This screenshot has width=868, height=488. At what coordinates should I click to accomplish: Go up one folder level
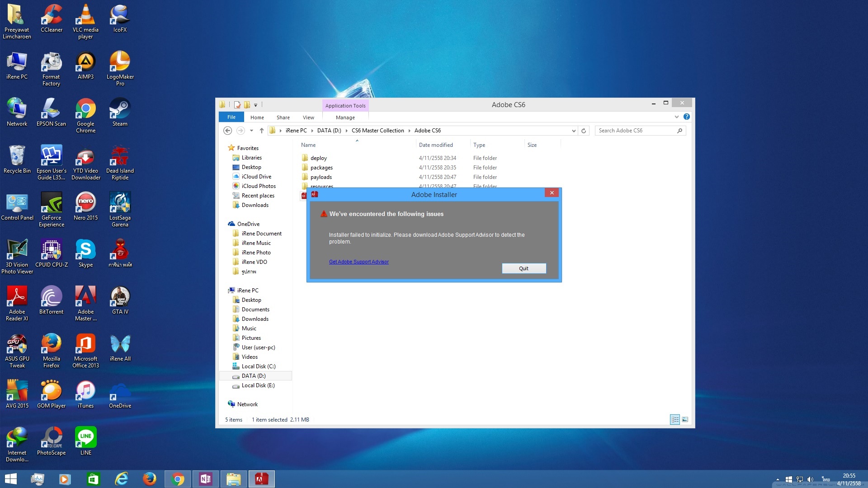click(x=261, y=131)
